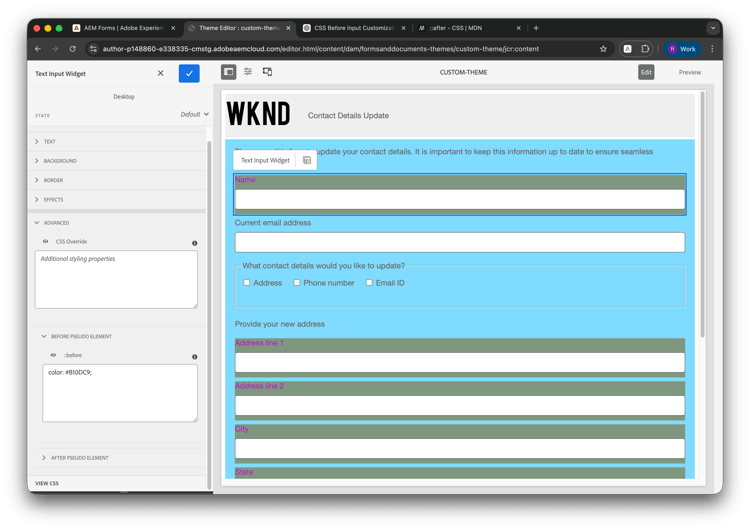Viewport: 750px width, 530px height.
Task: Expand the Border section
Action: point(117,180)
